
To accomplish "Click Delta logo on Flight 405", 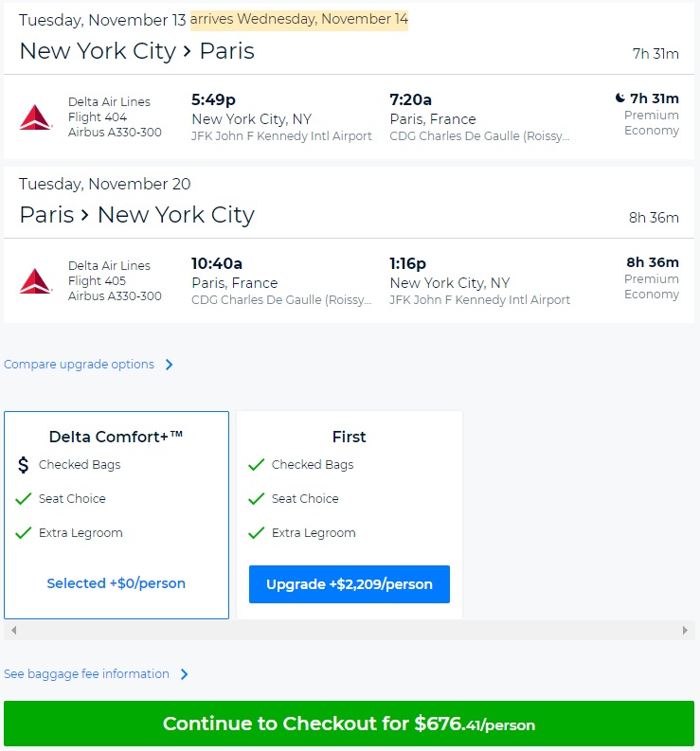I will tap(36, 281).
